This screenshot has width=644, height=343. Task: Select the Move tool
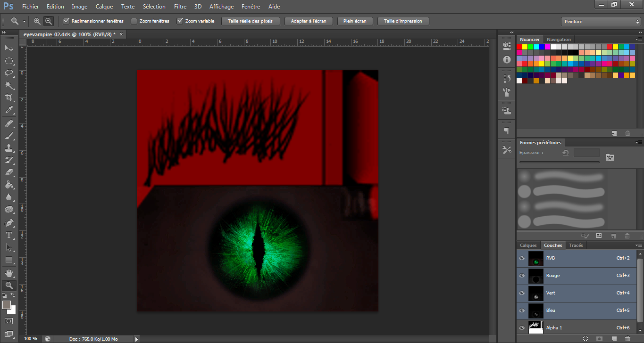[x=8, y=48]
